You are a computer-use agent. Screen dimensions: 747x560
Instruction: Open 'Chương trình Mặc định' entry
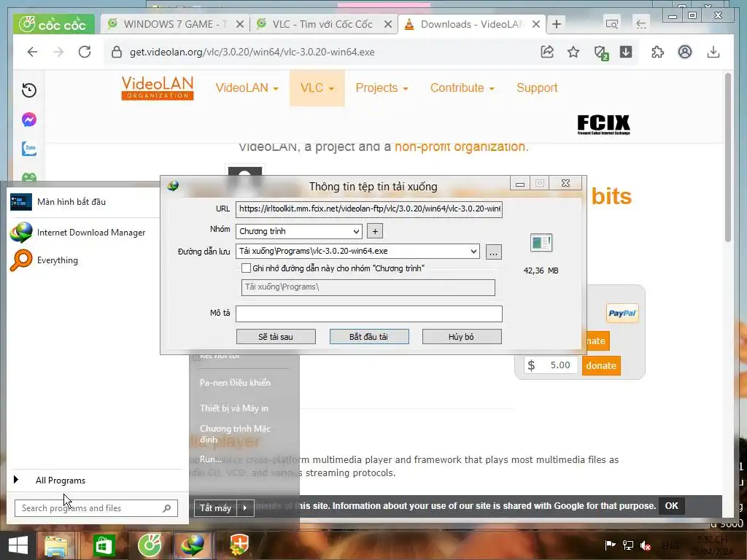click(236, 434)
